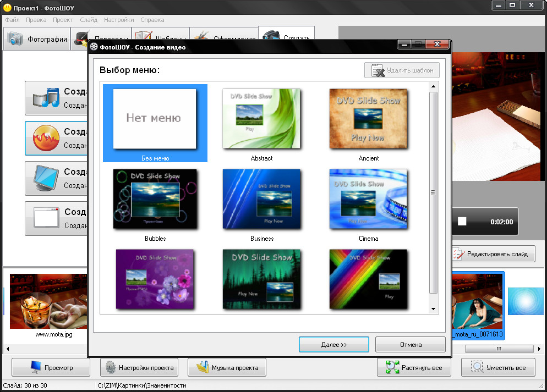This screenshot has width=547, height=392.
Task: Select the rainbow stripes menu template
Action: 368,279
